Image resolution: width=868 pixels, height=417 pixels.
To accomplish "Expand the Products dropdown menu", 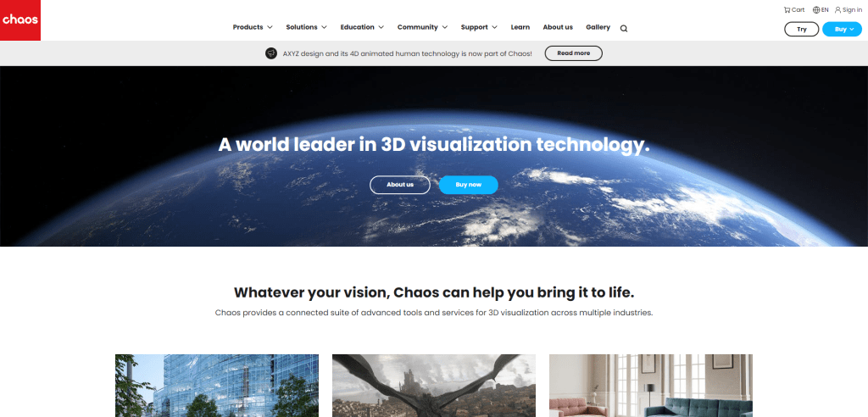I will (x=253, y=27).
